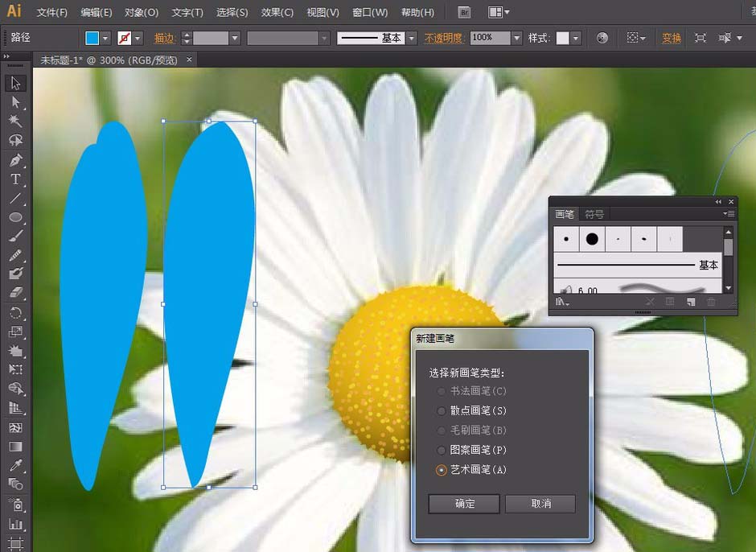The image size is (756, 552).
Task: Select the 艺术画笔(A) radio option
Action: coord(441,469)
